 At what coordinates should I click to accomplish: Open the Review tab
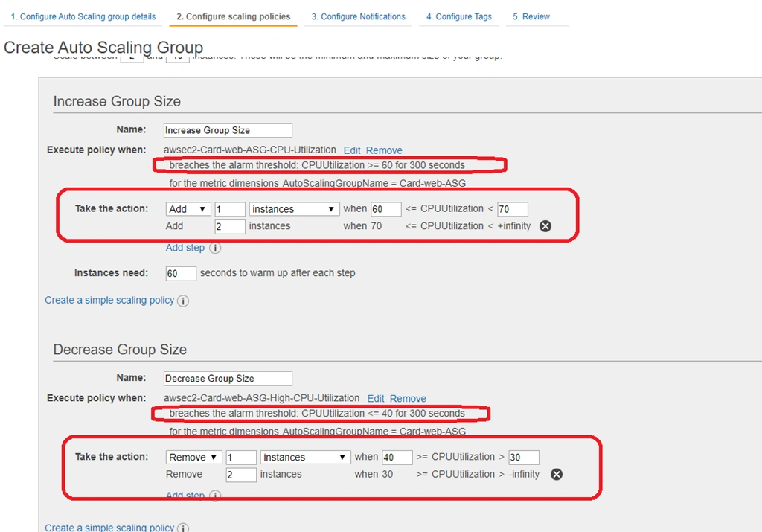pyautogui.click(x=531, y=16)
